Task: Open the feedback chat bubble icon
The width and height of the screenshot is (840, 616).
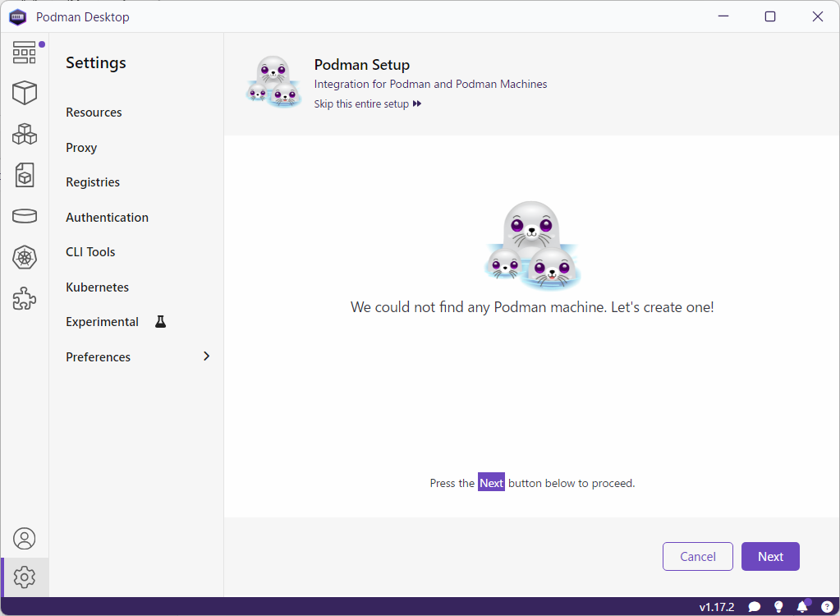Action: click(x=755, y=607)
